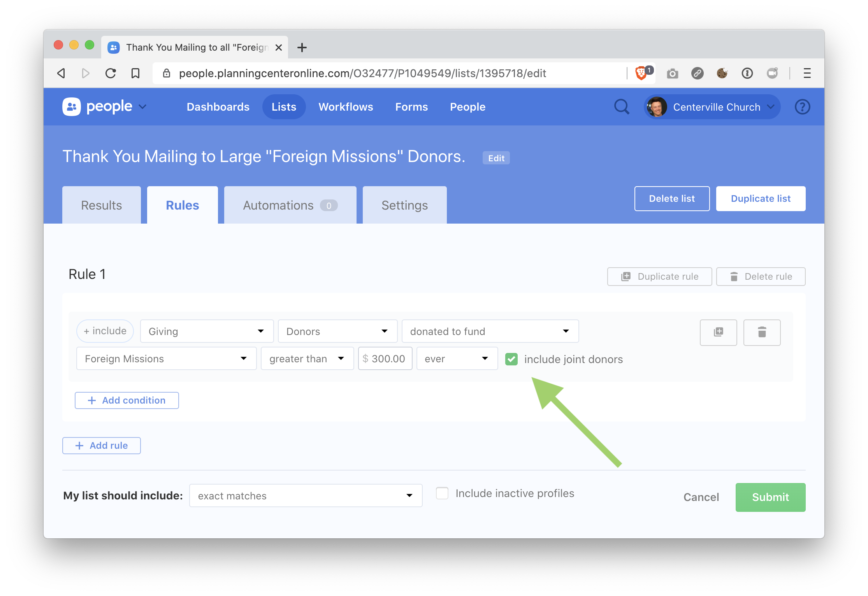Viewport: 868px width, 596px height.
Task: Click the dollar amount input field
Action: tap(388, 359)
